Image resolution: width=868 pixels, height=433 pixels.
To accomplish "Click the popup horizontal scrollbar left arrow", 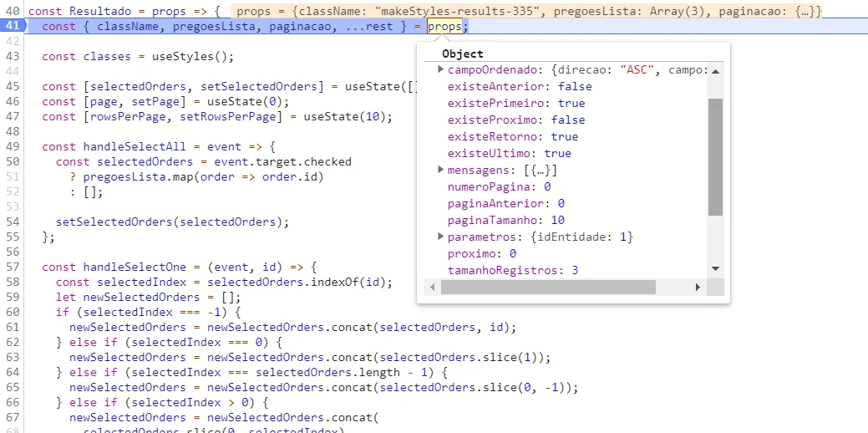I will point(433,287).
